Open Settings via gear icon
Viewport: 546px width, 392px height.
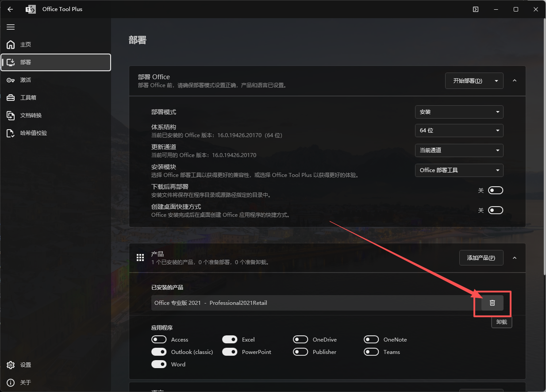click(x=11, y=365)
